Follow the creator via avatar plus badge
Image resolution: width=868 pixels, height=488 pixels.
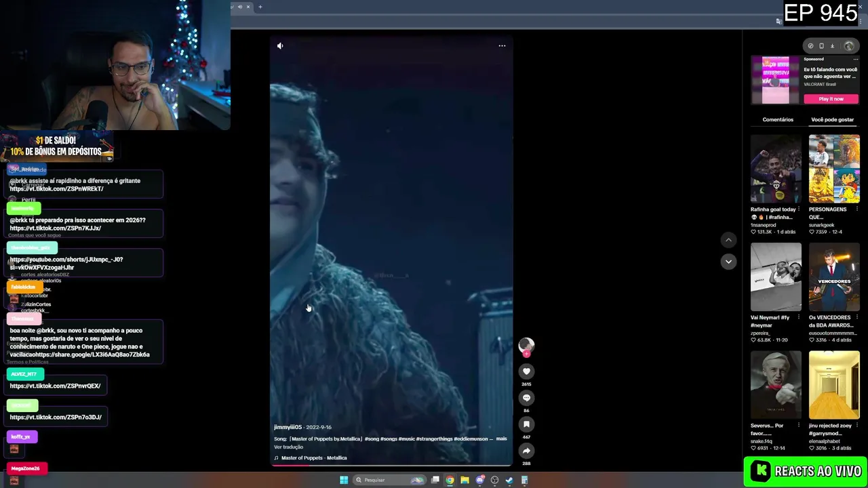coord(526,353)
